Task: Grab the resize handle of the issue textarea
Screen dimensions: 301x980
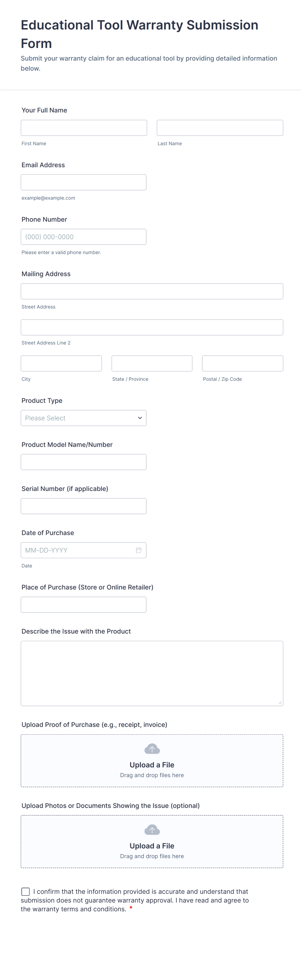Action: [x=280, y=703]
